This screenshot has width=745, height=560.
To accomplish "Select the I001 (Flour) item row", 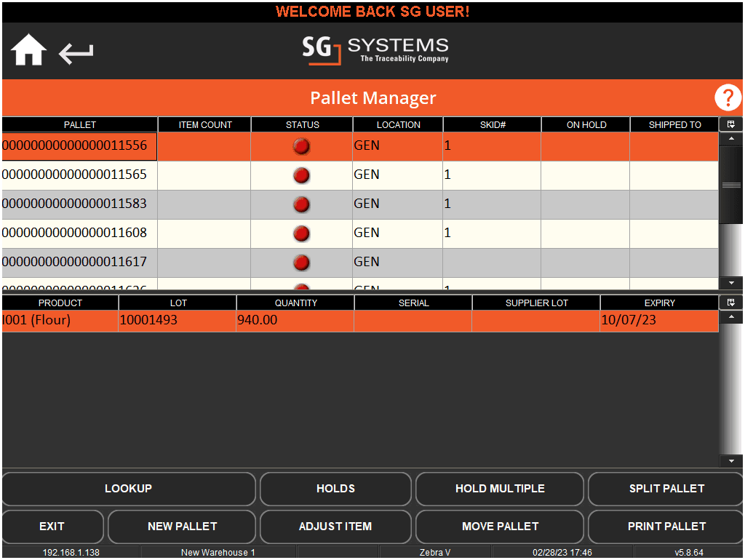I will click(x=60, y=320).
